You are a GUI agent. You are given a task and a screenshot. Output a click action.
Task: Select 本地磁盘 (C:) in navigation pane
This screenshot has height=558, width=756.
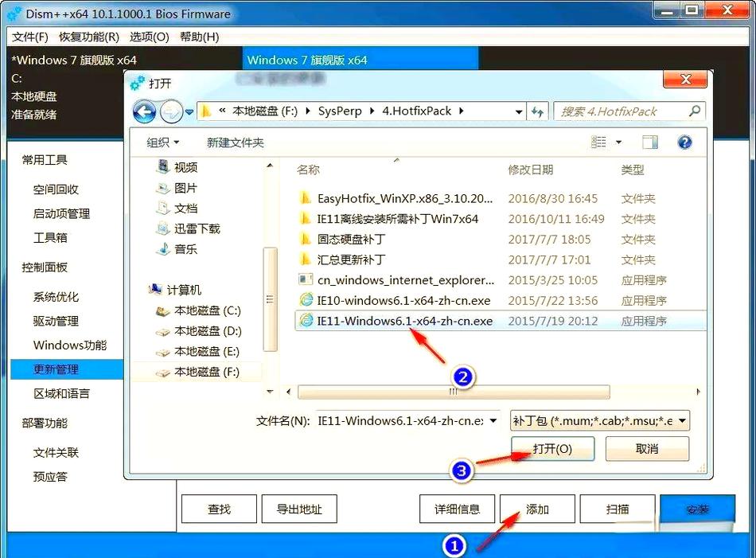click(199, 310)
